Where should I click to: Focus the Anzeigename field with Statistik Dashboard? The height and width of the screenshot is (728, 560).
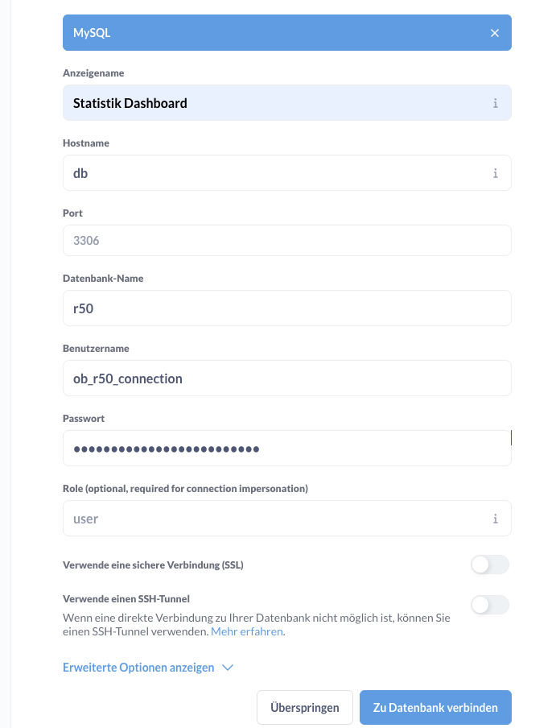pyautogui.click(x=274, y=103)
